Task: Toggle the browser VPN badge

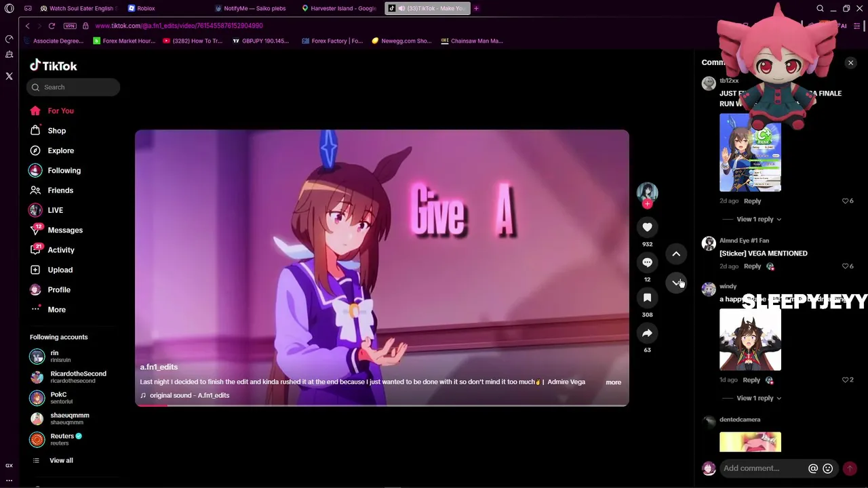Action: (70, 26)
